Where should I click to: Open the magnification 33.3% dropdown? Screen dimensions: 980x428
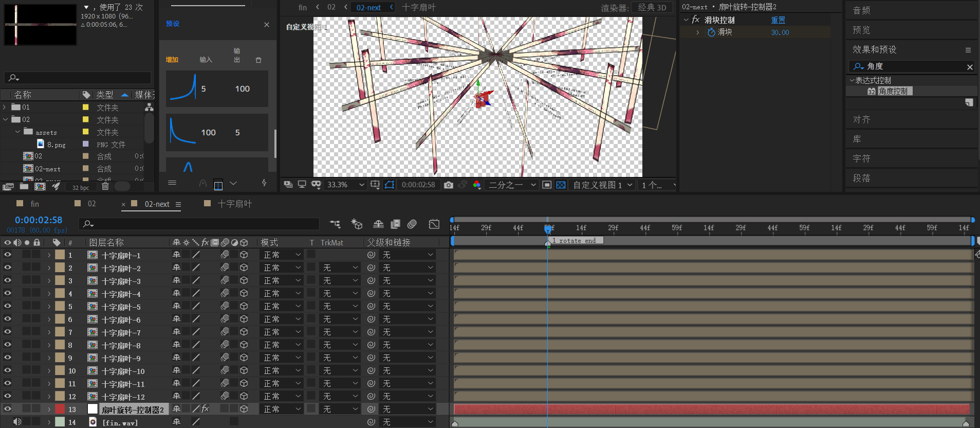coord(346,185)
